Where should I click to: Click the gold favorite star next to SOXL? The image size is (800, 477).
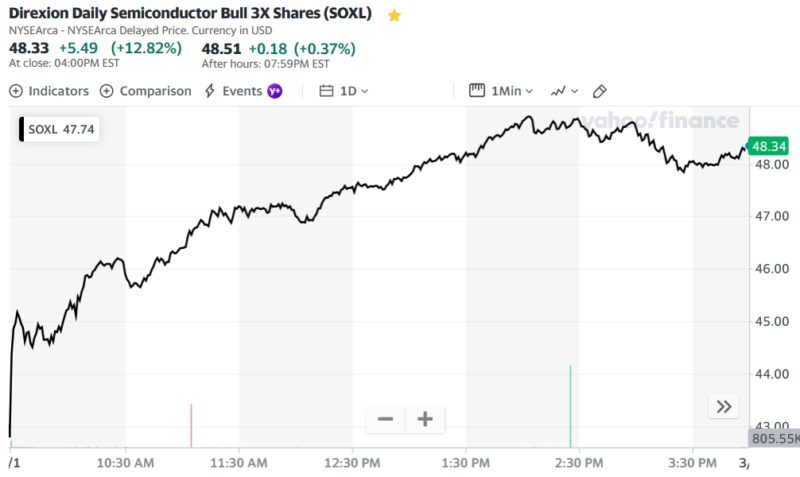(394, 16)
